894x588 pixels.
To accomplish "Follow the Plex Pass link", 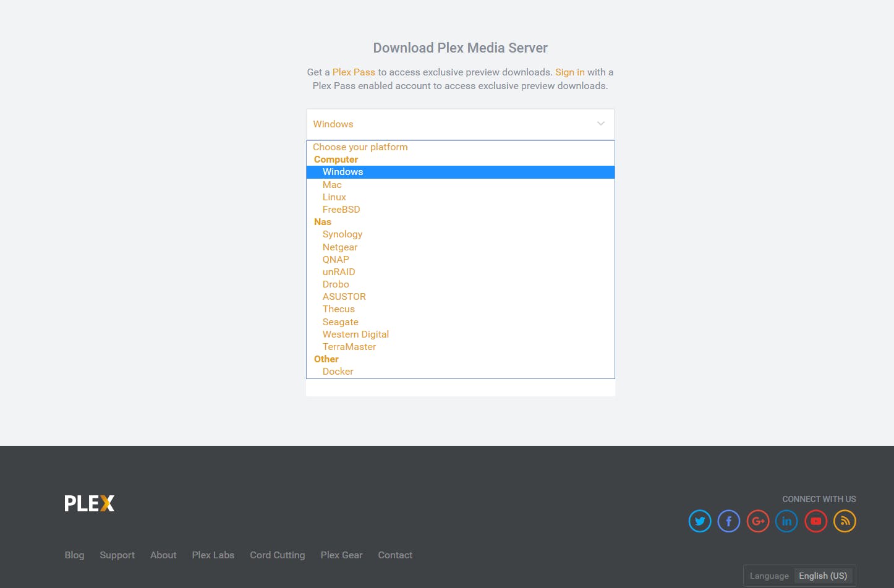I will pos(354,72).
